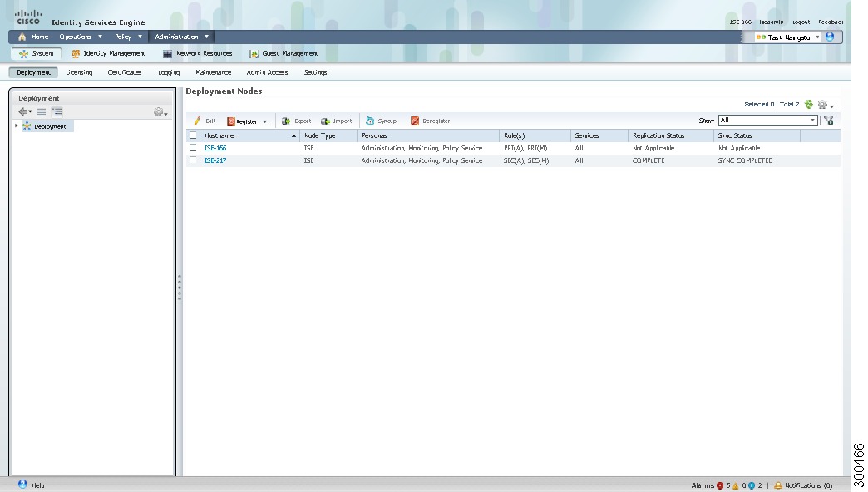
Task: Open the Operations menu
Action: click(81, 37)
